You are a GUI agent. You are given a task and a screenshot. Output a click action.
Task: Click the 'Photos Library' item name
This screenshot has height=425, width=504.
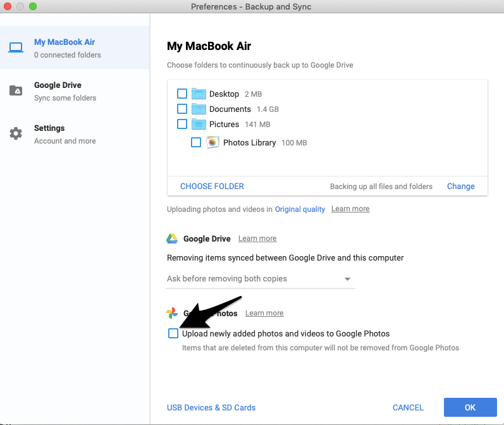point(249,142)
